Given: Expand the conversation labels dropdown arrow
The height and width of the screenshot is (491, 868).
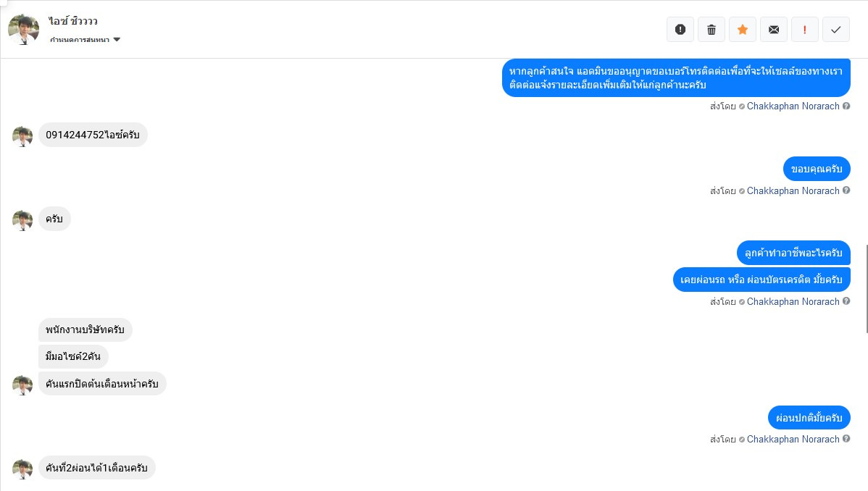Looking at the screenshot, I should click(x=117, y=40).
